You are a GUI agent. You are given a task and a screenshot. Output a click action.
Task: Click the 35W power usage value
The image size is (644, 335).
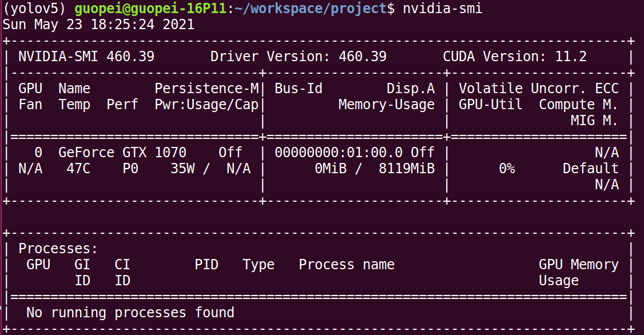pos(183,168)
